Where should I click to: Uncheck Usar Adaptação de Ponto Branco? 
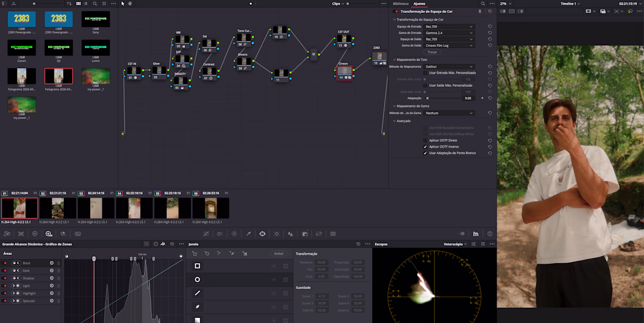(x=426, y=153)
